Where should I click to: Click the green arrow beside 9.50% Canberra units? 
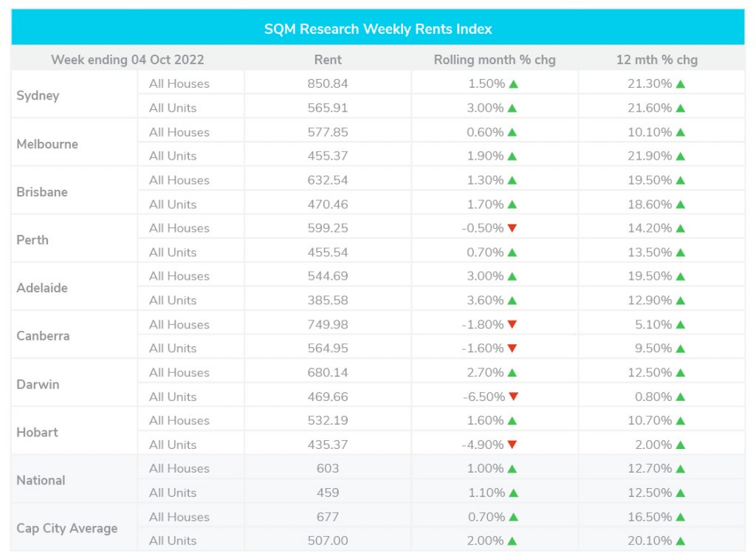pos(680,349)
